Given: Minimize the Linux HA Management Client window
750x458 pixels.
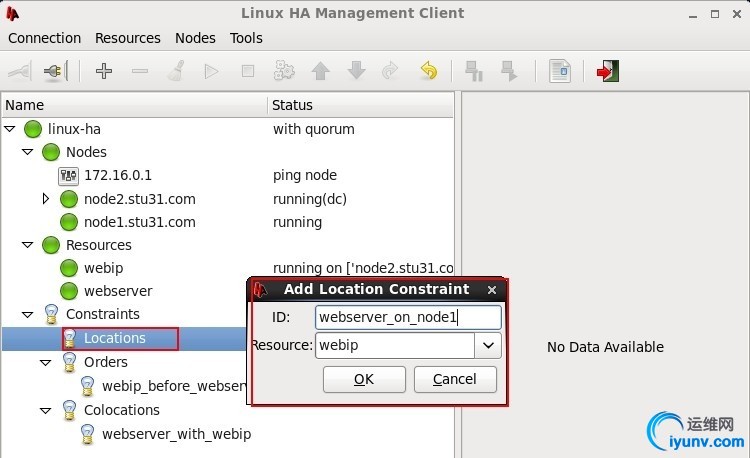Looking at the screenshot, I should point(693,15).
